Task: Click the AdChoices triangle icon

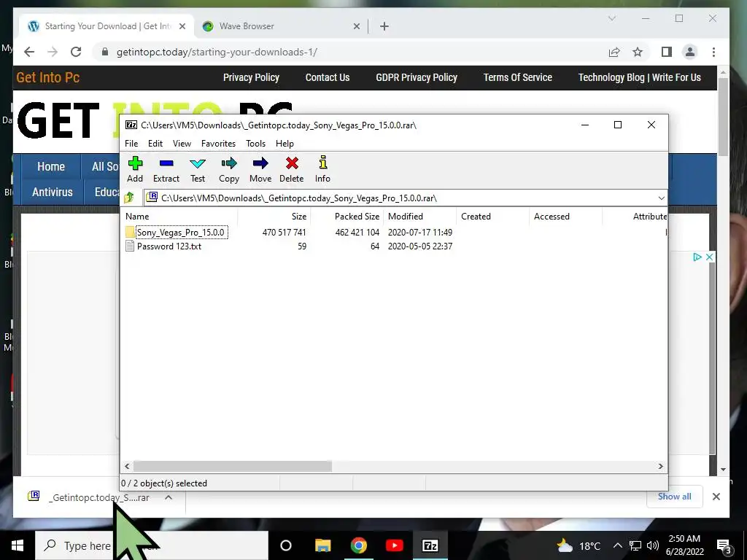Action: click(697, 257)
